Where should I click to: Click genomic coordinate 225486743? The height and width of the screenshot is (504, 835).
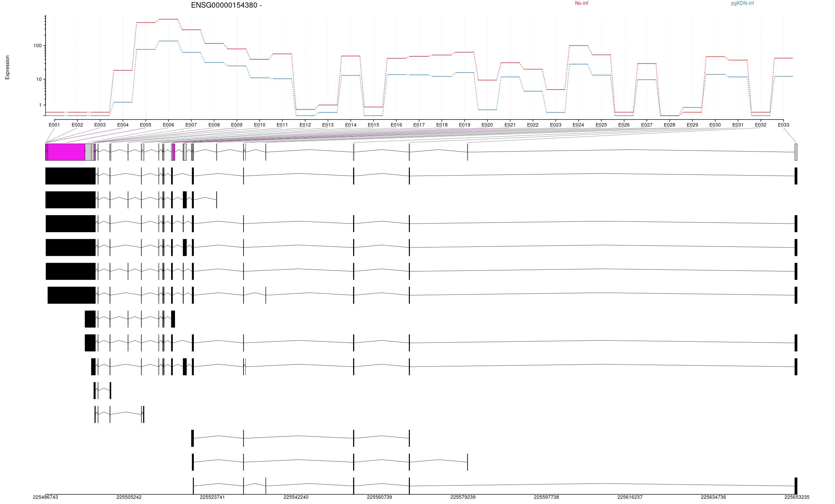click(x=46, y=497)
